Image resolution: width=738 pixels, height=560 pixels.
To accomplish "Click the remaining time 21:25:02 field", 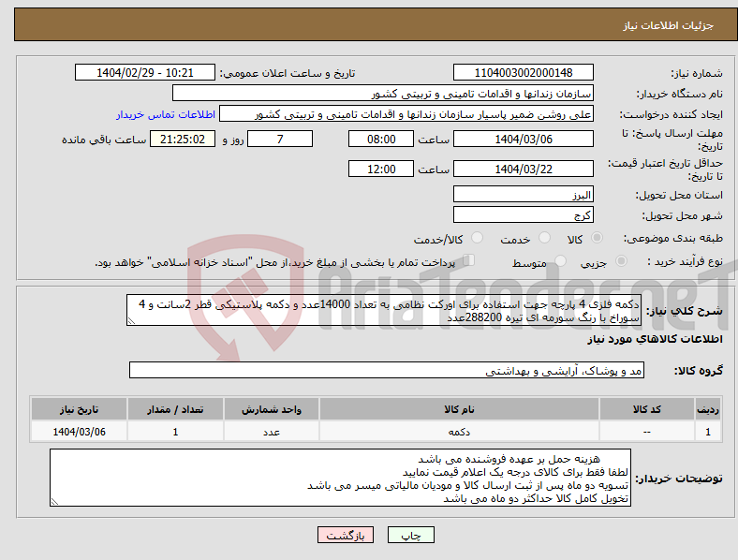I will (x=183, y=140).
